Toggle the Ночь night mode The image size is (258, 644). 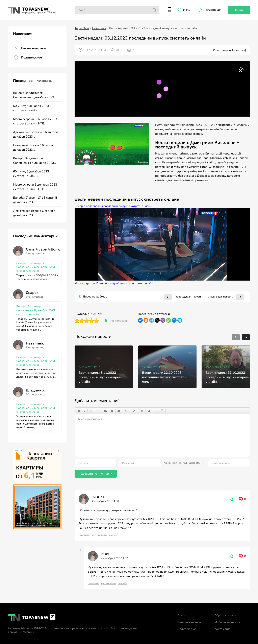point(184,10)
